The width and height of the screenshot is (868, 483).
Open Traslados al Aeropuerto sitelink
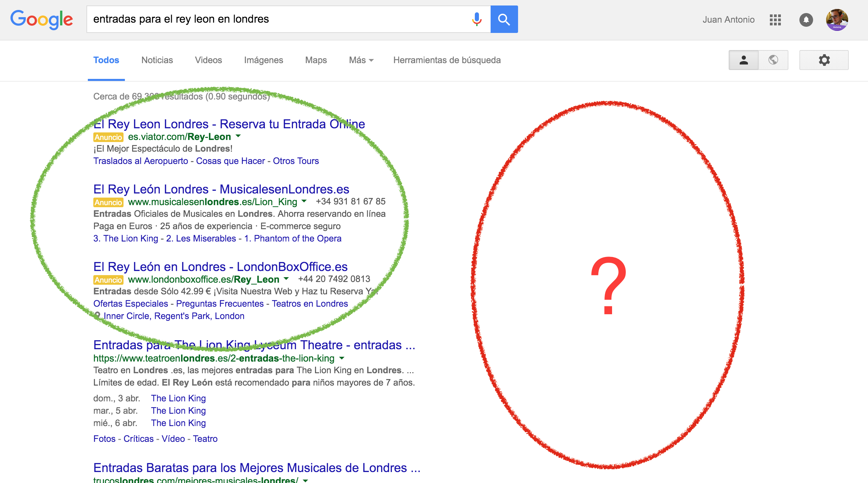click(141, 161)
